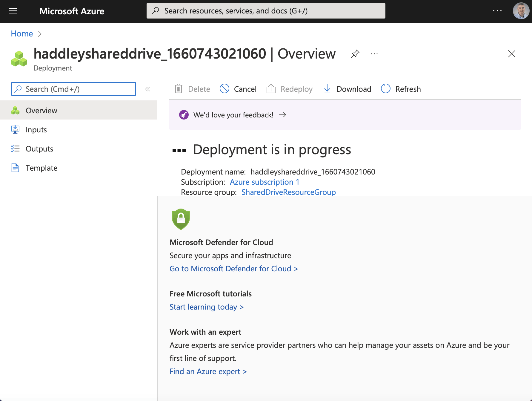Open the Template menu item
The width and height of the screenshot is (532, 401).
coord(41,168)
